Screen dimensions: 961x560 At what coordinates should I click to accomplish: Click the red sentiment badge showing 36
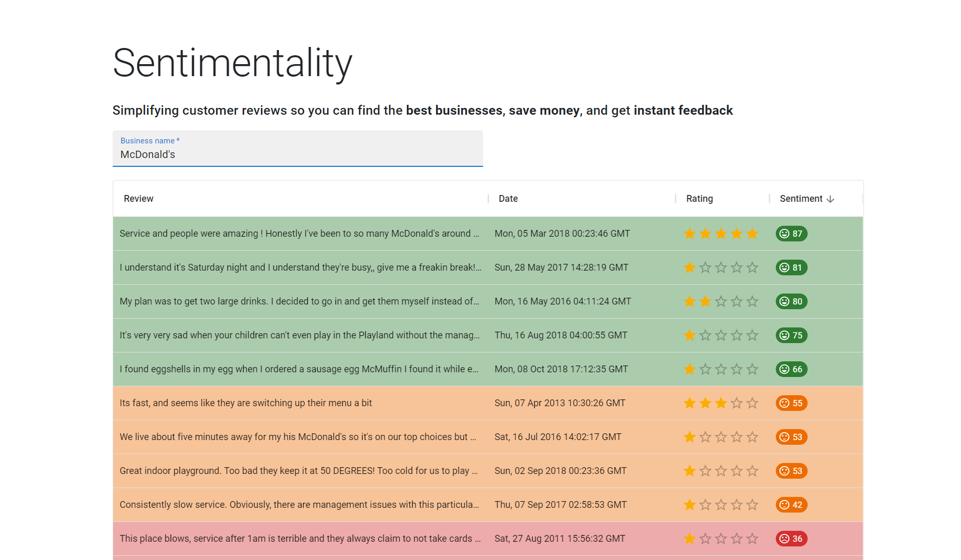click(x=791, y=539)
